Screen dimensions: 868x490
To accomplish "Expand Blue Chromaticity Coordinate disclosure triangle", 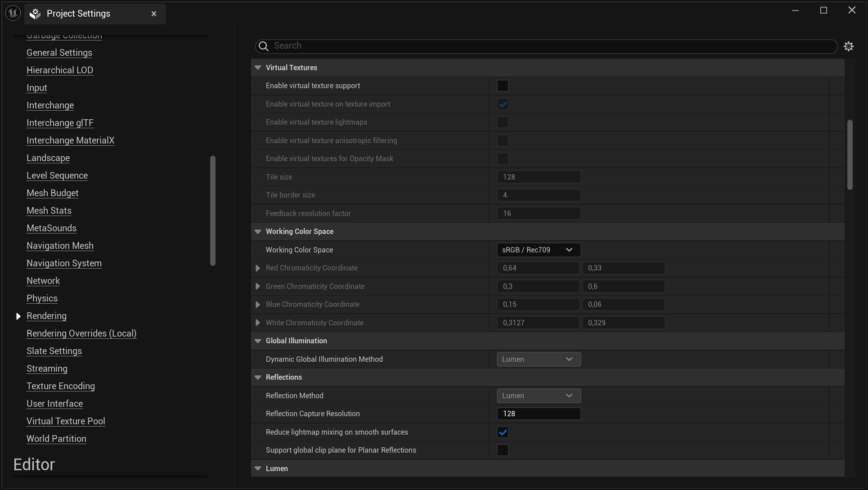I will pos(257,304).
